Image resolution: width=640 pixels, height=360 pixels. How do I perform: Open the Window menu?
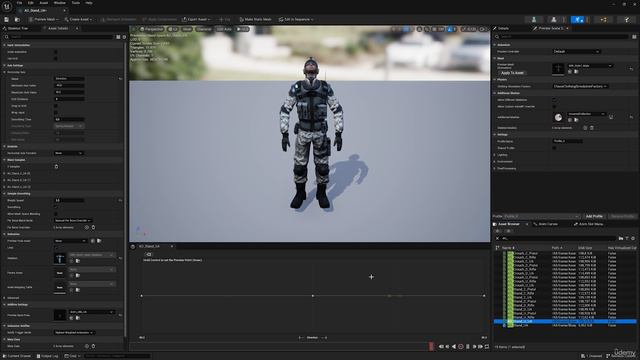[60, 3]
